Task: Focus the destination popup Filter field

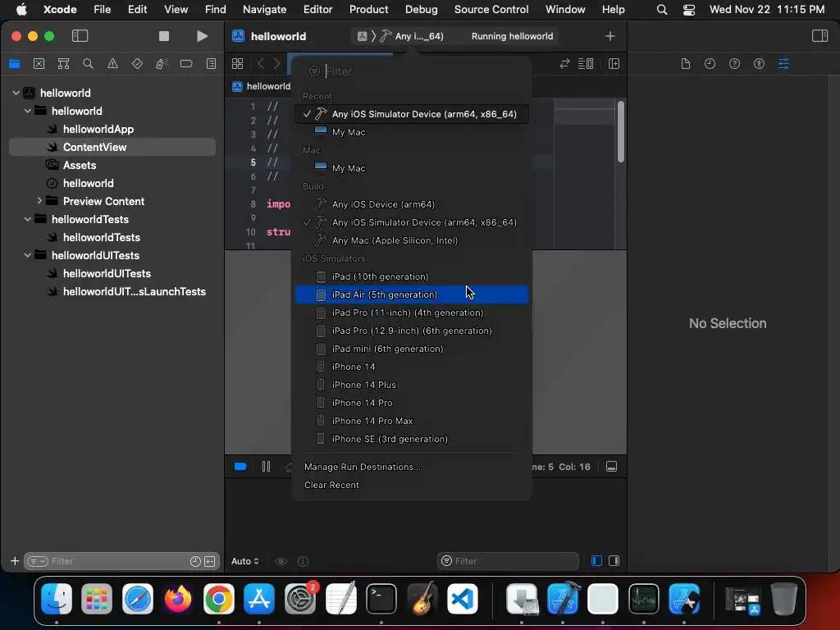Action: click(415, 71)
